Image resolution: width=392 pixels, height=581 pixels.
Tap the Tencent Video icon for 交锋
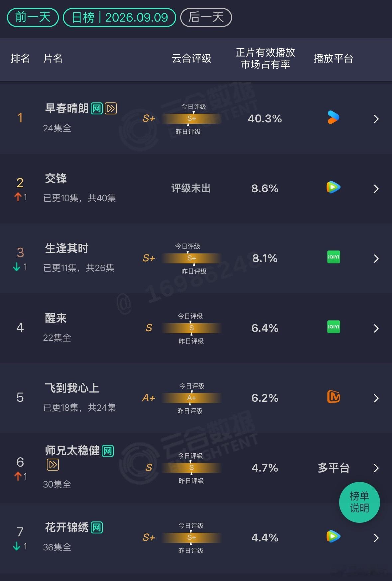pyautogui.click(x=333, y=187)
